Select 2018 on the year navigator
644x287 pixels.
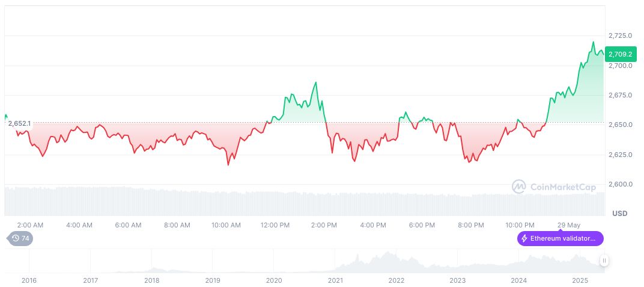[x=152, y=280]
